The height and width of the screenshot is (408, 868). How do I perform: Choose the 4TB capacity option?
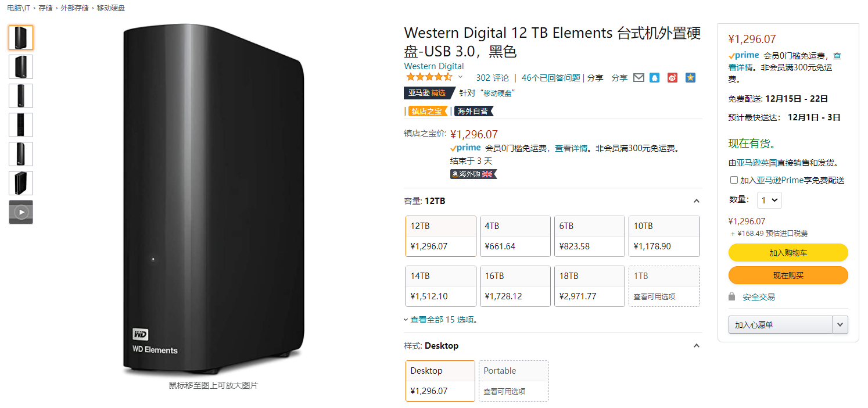tap(515, 236)
